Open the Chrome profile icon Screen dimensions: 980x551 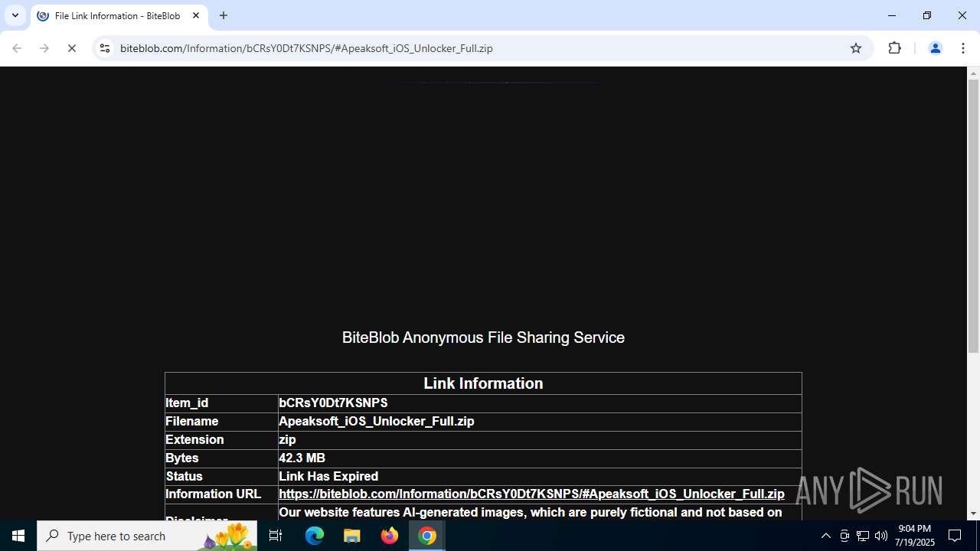pyautogui.click(x=935, y=48)
